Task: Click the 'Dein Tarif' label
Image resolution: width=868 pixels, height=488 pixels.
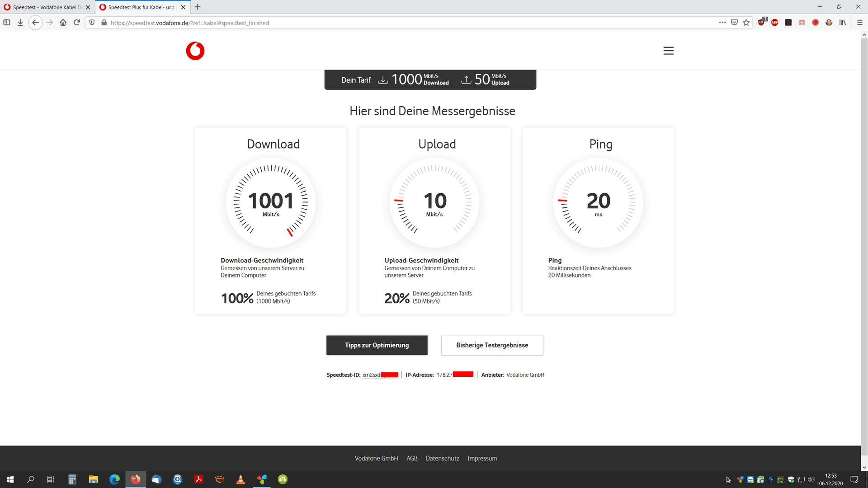Action: click(x=356, y=80)
